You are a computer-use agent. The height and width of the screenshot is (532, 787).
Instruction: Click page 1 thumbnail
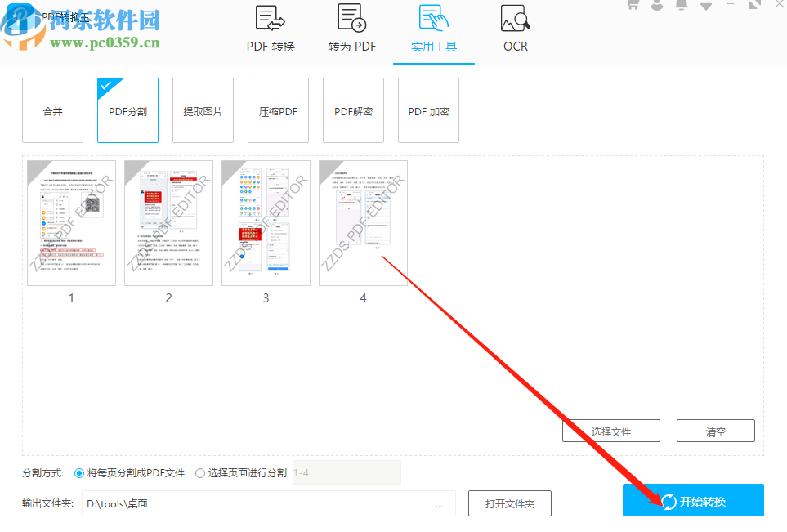[x=71, y=223]
